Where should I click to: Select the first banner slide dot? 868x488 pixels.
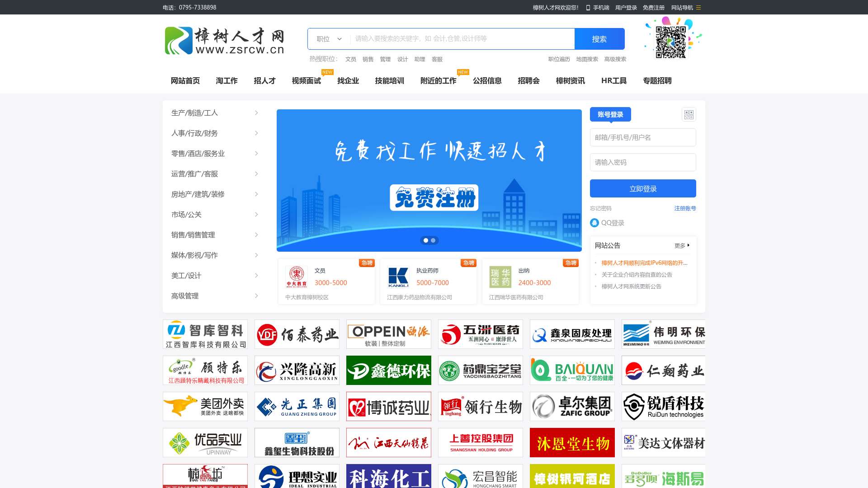425,240
